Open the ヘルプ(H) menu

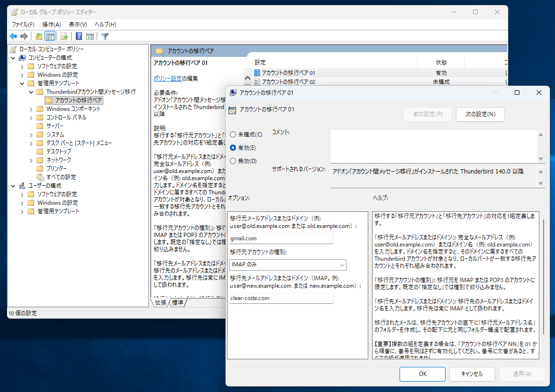(x=106, y=25)
